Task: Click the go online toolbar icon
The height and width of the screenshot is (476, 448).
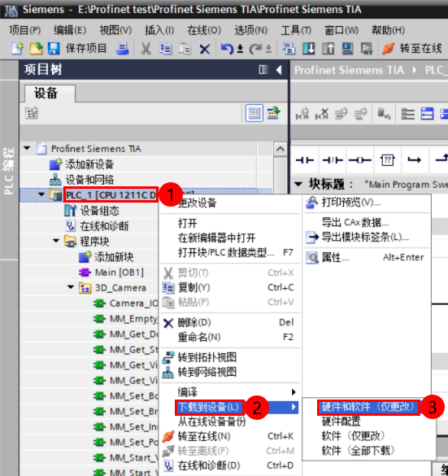Action: pyautogui.click(x=388, y=48)
